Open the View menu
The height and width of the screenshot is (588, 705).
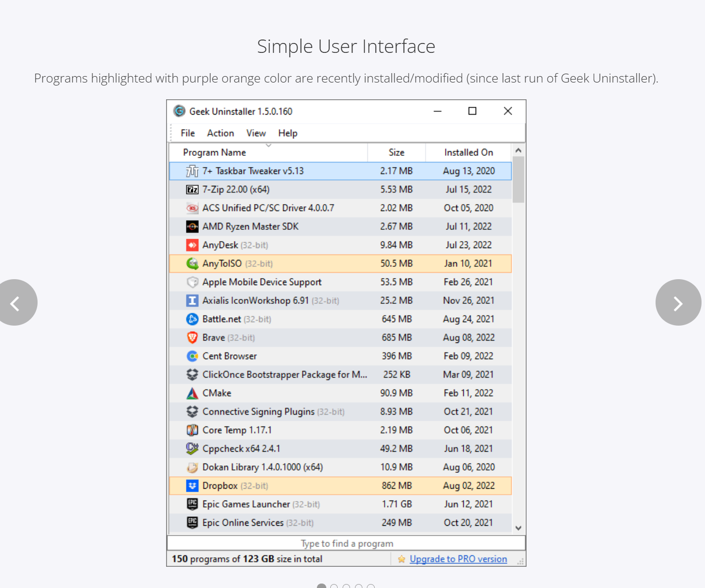click(256, 133)
